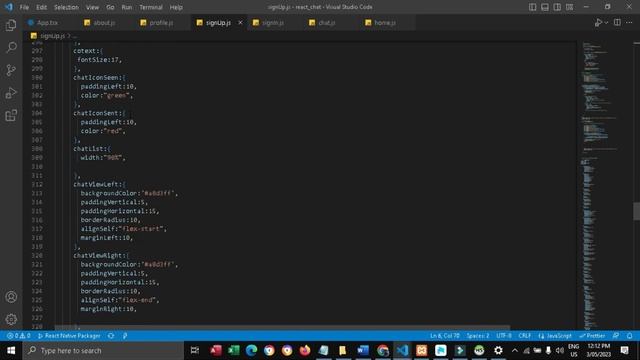This screenshot has height=360, width=640.
Task: Open the Explorer view in activity bar
Action: tap(11, 25)
